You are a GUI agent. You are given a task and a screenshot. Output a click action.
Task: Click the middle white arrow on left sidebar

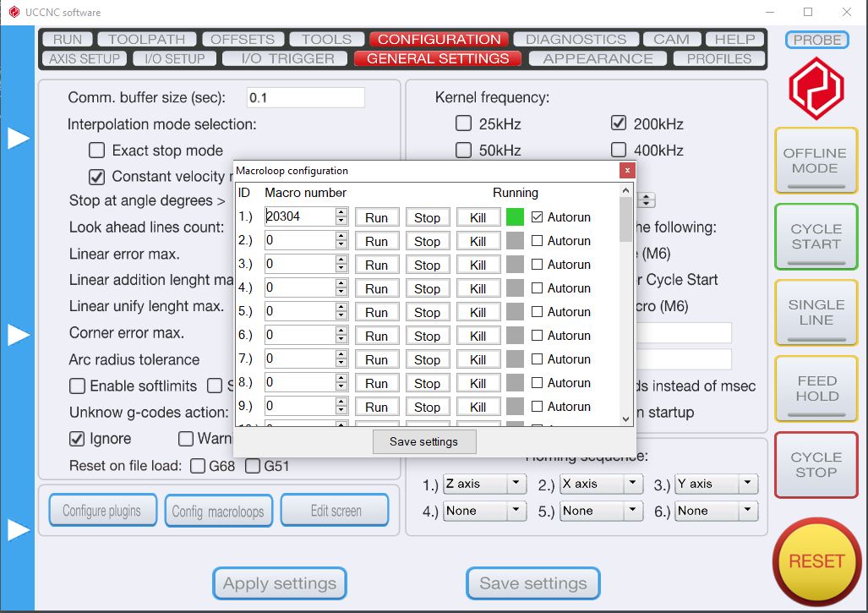pos(19,335)
